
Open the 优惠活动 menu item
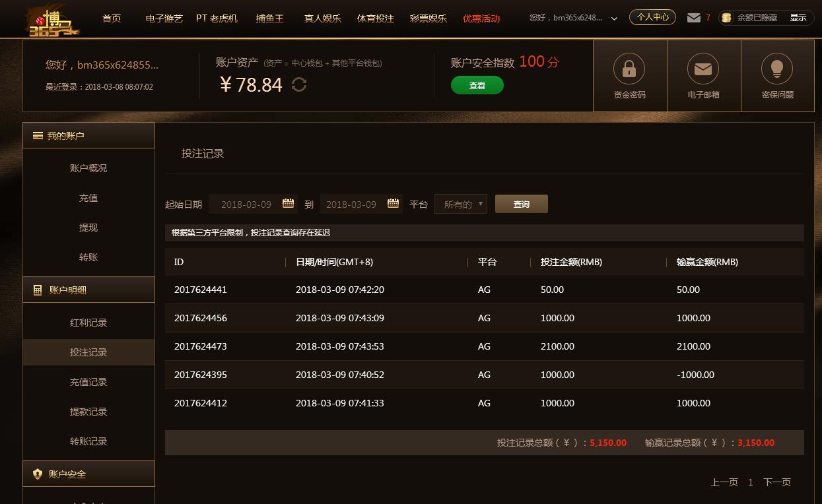point(481,18)
